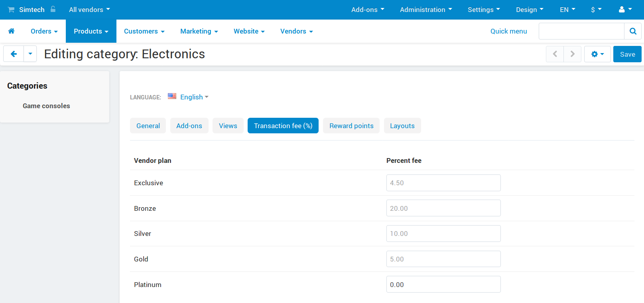Switch to the Views tab

pos(228,126)
